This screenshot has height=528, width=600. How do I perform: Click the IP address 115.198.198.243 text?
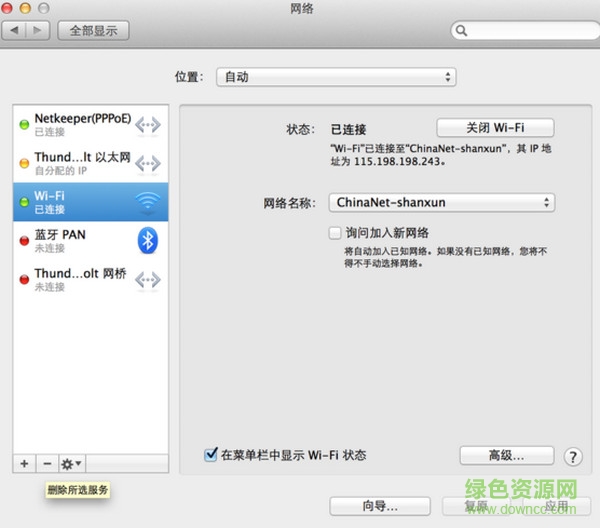(x=397, y=161)
